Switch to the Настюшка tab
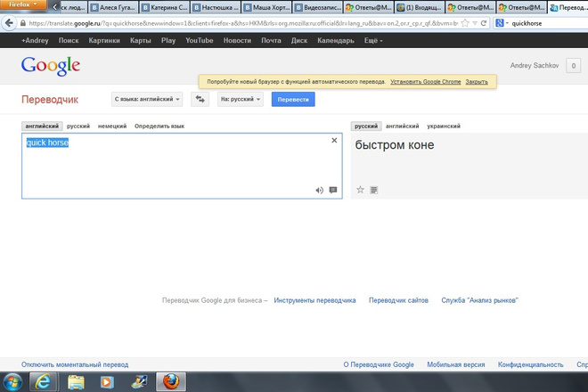This screenshot has width=588, height=392. (x=216, y=7)
